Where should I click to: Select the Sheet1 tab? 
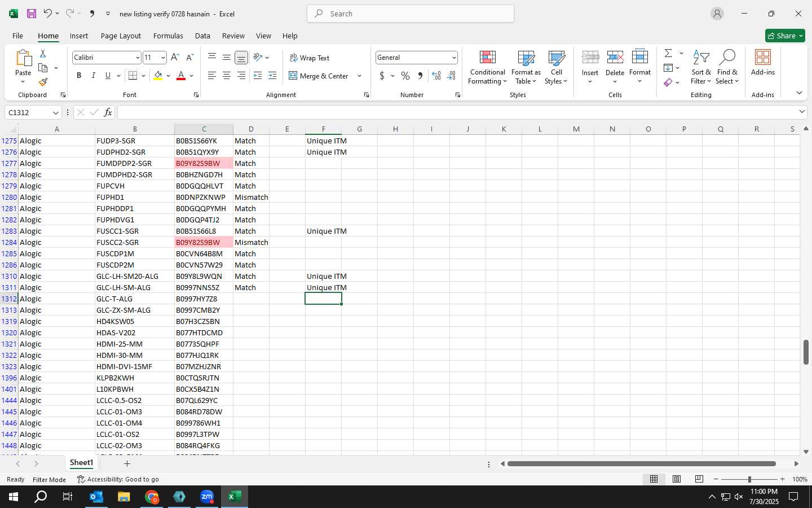click(x=81, y=463)
